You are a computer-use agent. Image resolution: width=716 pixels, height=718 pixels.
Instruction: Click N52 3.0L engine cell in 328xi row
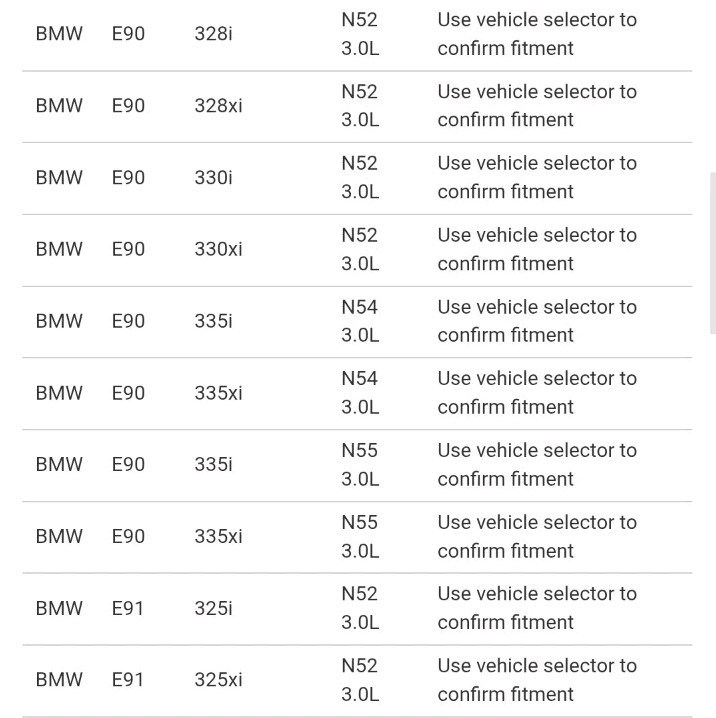(360, 106)
